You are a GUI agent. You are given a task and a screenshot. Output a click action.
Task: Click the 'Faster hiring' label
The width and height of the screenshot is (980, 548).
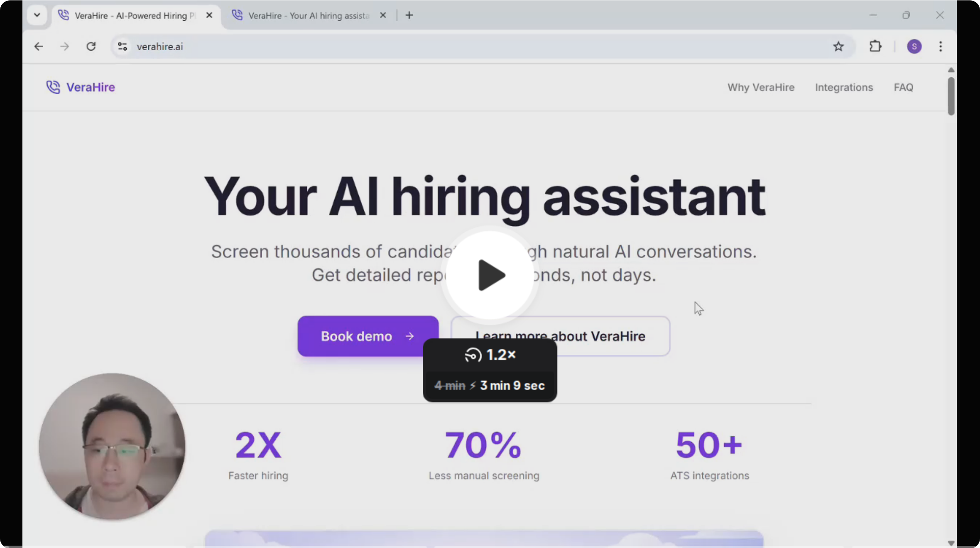click(258, 476)
